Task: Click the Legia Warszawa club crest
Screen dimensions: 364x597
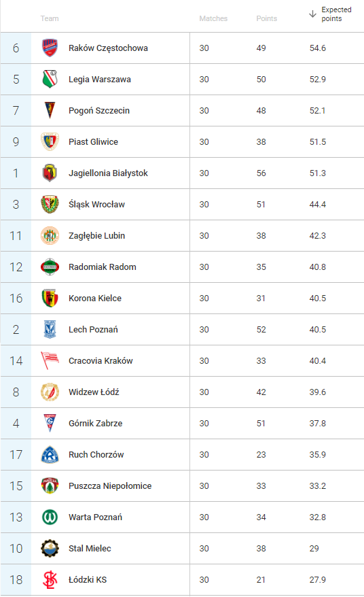Action: point(50,79)
